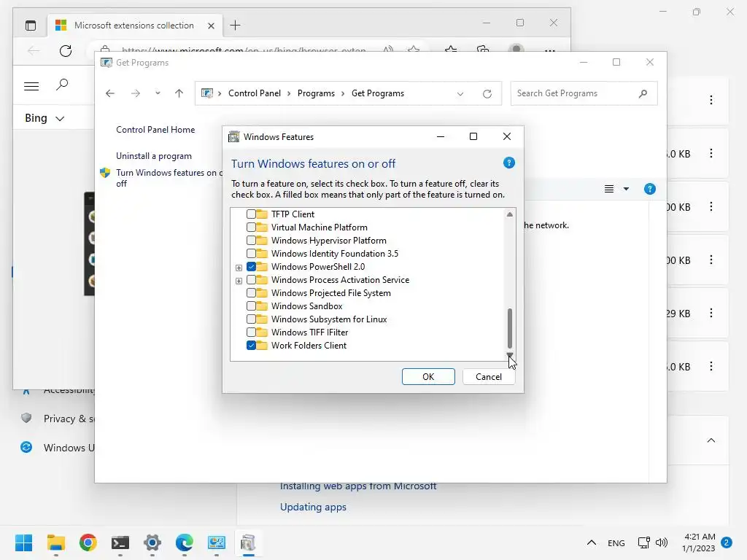The width and height of the screenshot is (747, 560).
Task: Click Windows Features taskbar icon
Action: click(x=248, y=542)
